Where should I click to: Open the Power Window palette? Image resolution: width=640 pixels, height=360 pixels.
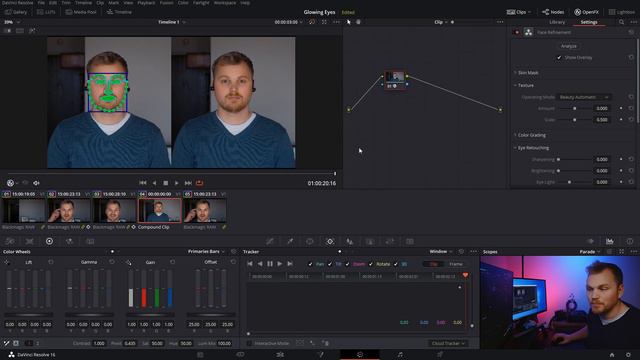(x=310, y=241)
